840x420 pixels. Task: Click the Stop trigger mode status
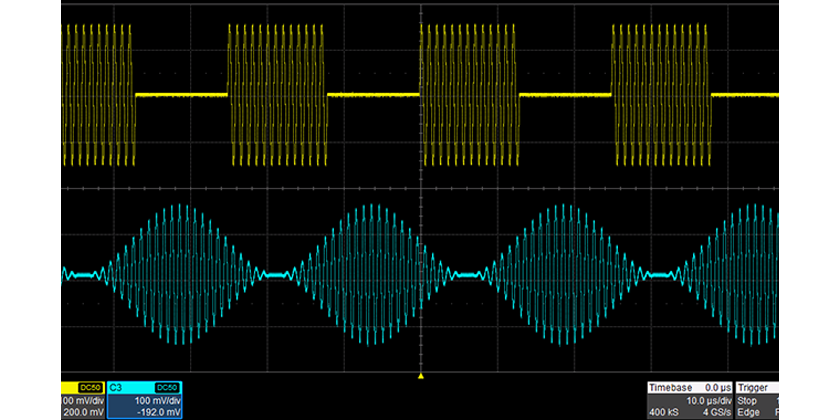tap(750, 399)
